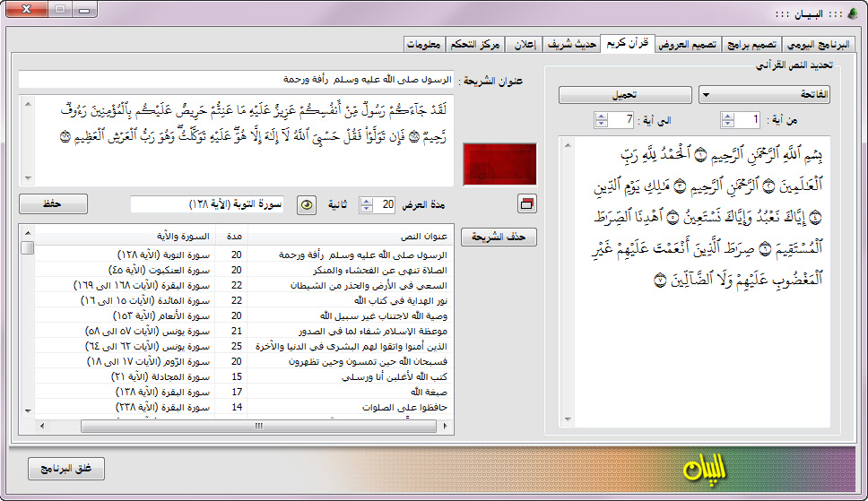The image size is (868, 501).
Task: Select row السعي في الأرض والحذر من الشيطان
Action: (x=244, y=285)
